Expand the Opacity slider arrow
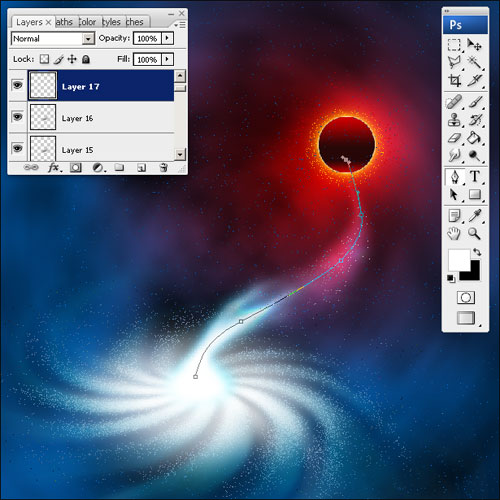 [167, 38]
